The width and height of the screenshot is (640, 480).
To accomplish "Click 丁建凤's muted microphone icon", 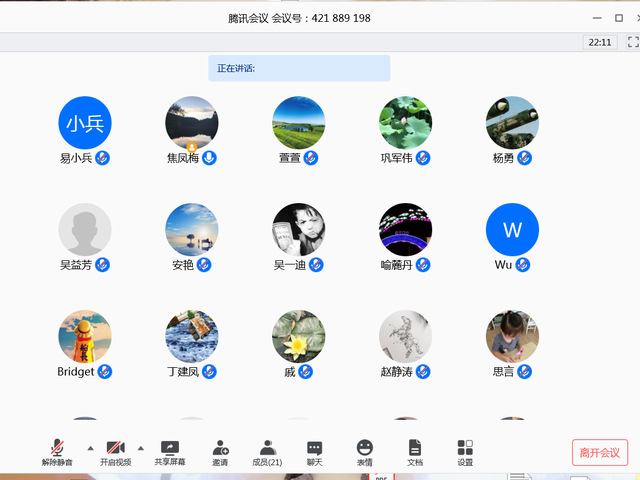I will [x=209, y=372].
